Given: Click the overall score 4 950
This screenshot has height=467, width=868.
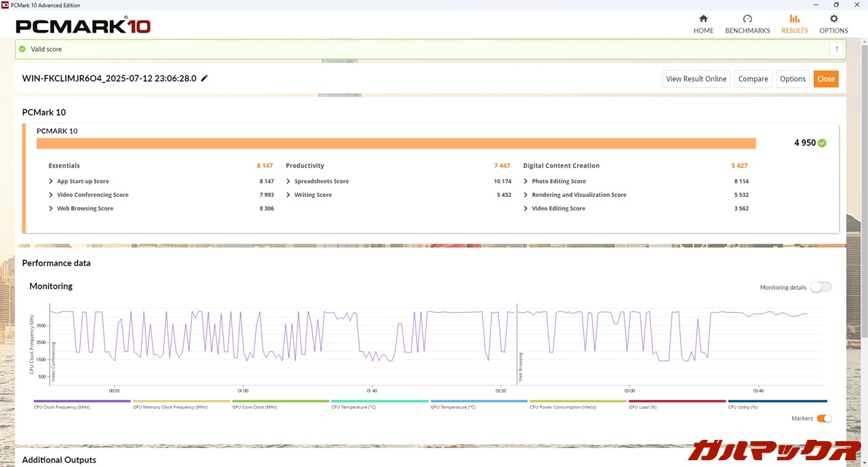Looking at the screenshot, I should coord(805,143).
